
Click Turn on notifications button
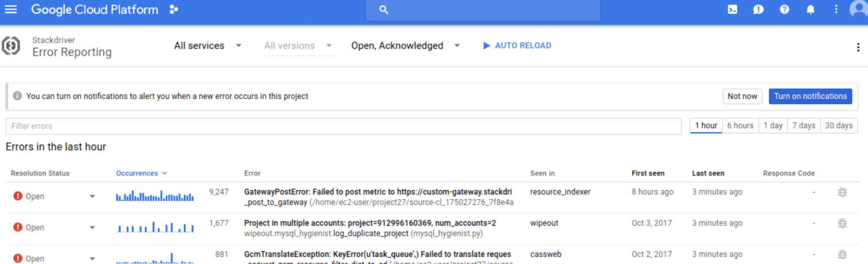tap(810, 96)
